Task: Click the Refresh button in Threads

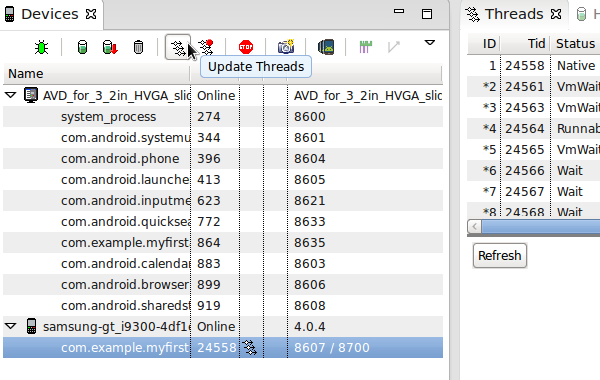Action: (x=500, y=255)
